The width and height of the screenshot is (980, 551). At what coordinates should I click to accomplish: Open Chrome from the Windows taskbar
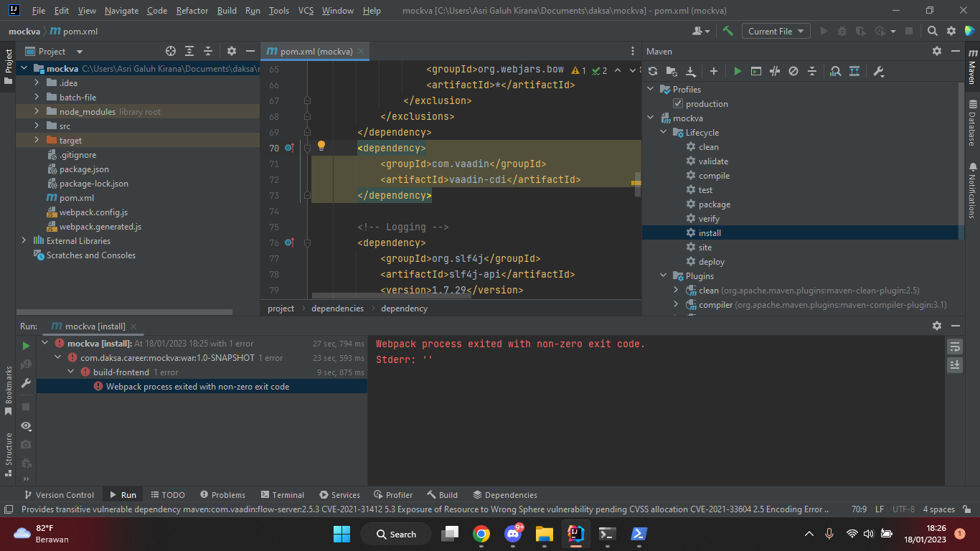(481, 534)
